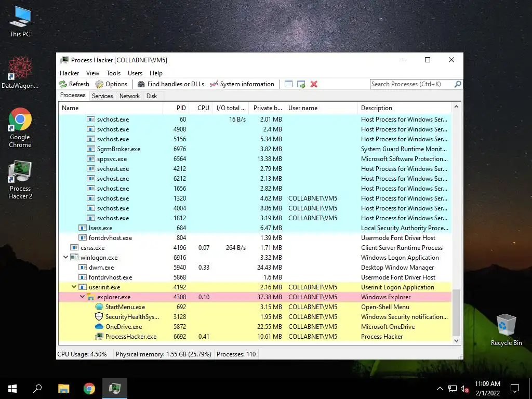Click the red X terminate window icon
The height and width of the screenshot is (399, 532).
point(314,84)
